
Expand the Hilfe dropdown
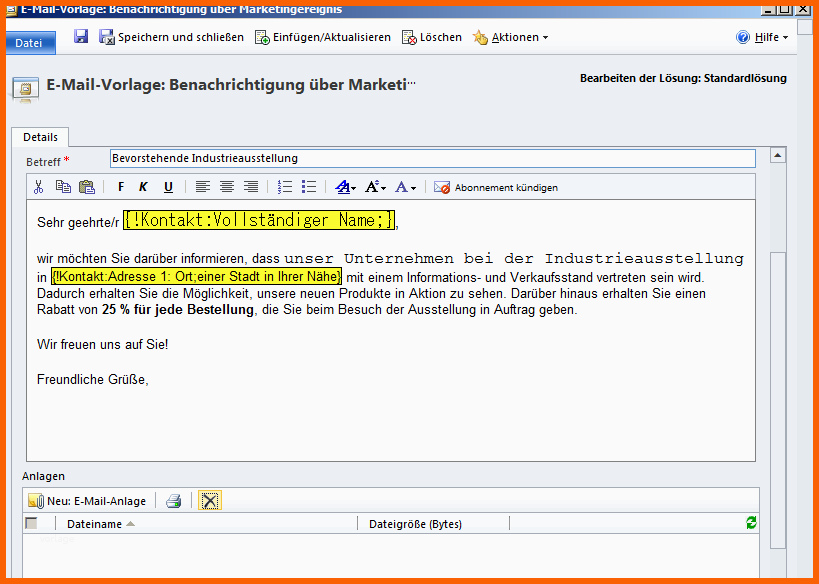click(x=762, y=37)
